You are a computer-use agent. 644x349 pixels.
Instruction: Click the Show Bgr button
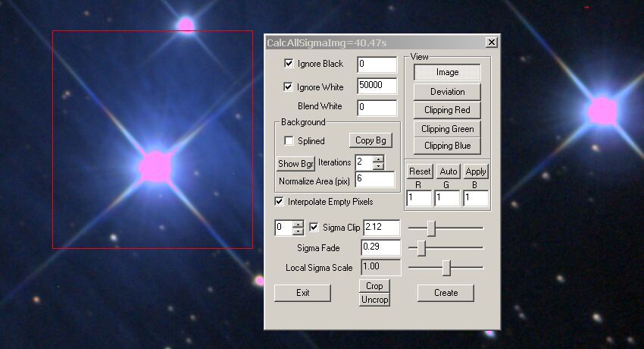[295, 163]
